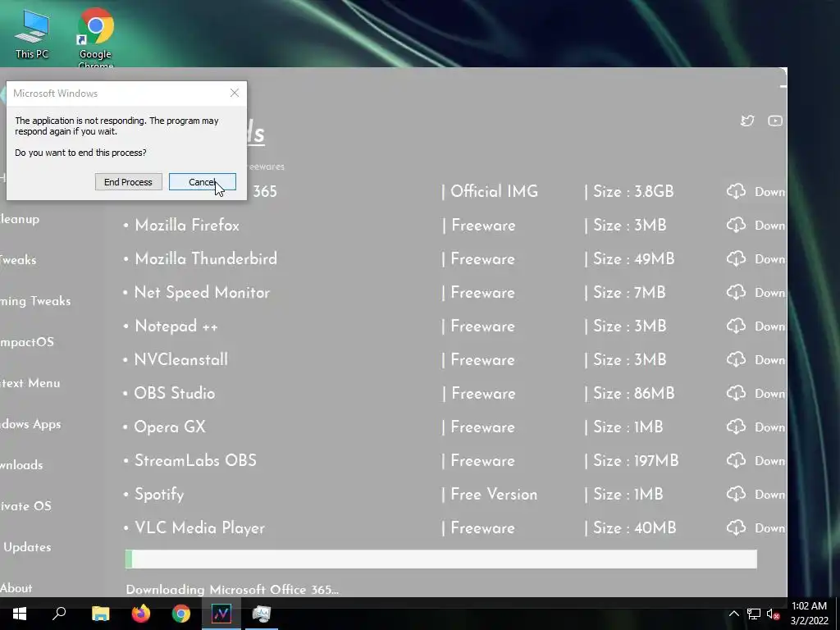This screenshot has height=630, width=840.
Task: Click download cloud icon for Spotify
Action: point(736,494)
